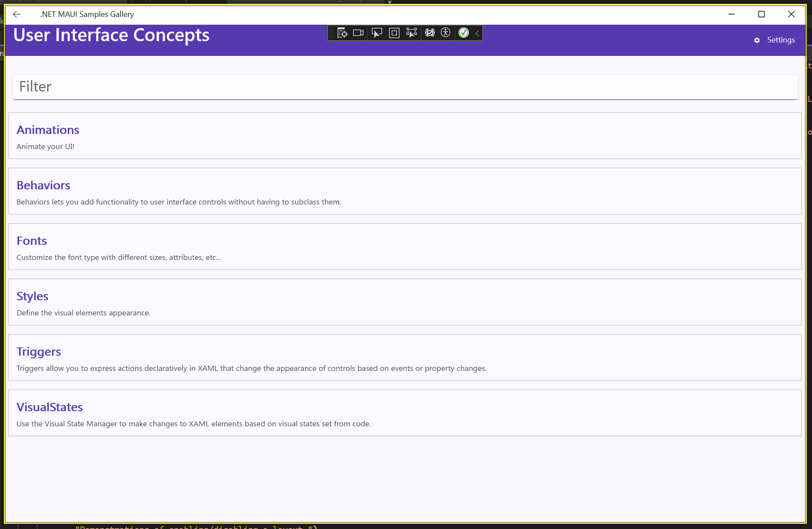Grab the debug toolbar drag handle
The image size is (812, 529).
click(331, 33)
